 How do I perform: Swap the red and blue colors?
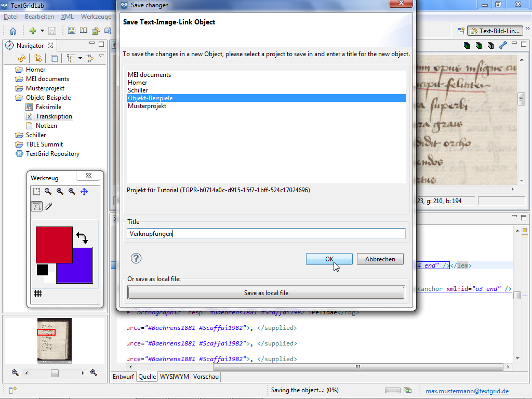[82, 238]
